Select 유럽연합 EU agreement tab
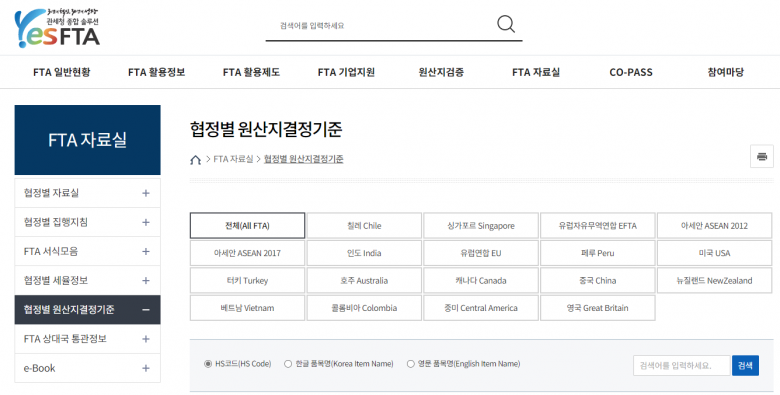 [481, 253]
